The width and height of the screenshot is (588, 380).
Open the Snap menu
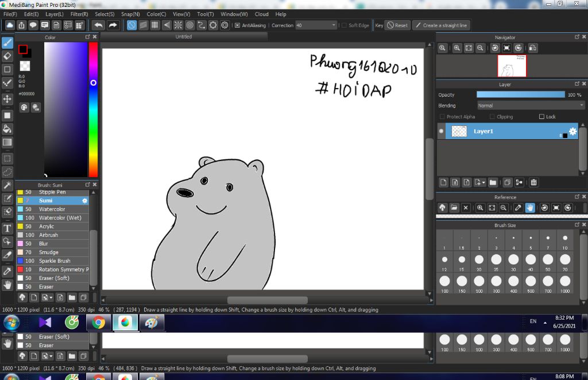(x=130, y=14)
